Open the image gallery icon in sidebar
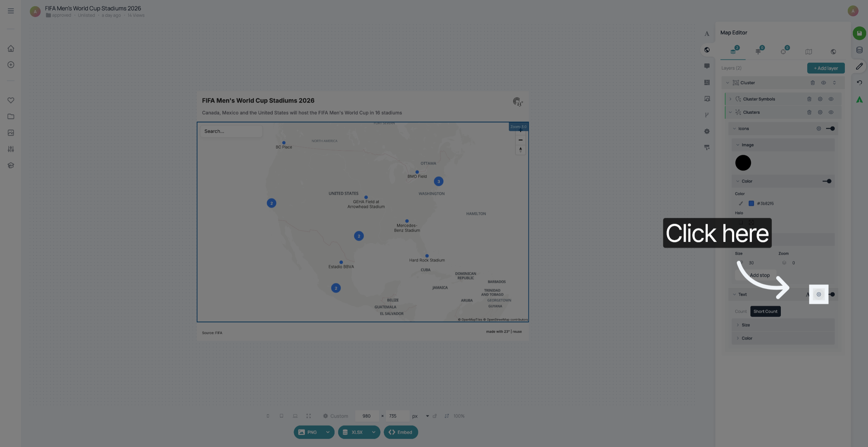Screen dimensions: 868x447 point(11,133)
